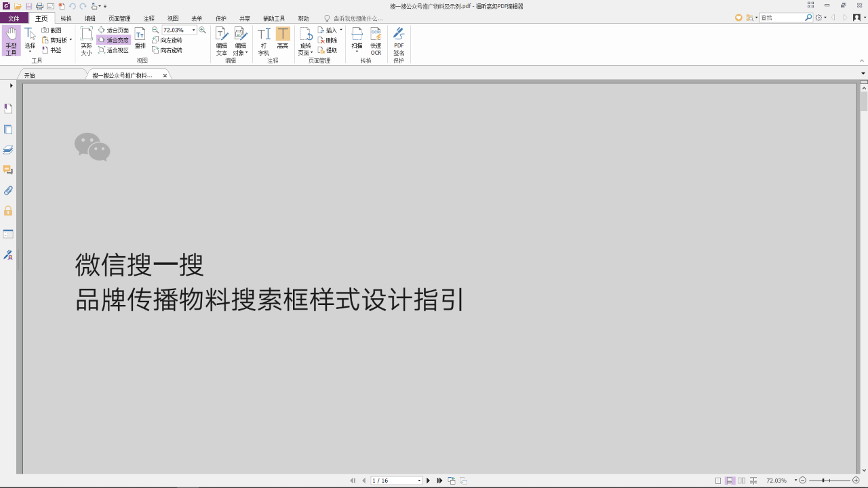Open the Layers navigation panel icon
The width and height of the screenshot is (868, 488).
(x=8, y=150)
